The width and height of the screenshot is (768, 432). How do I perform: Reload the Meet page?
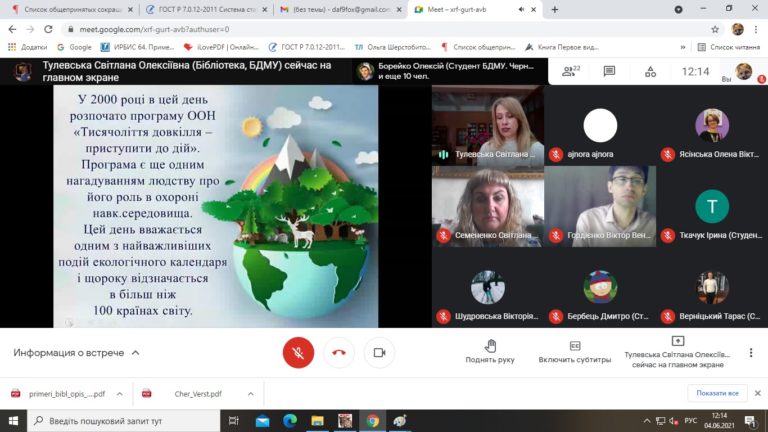tap(48, 29)
